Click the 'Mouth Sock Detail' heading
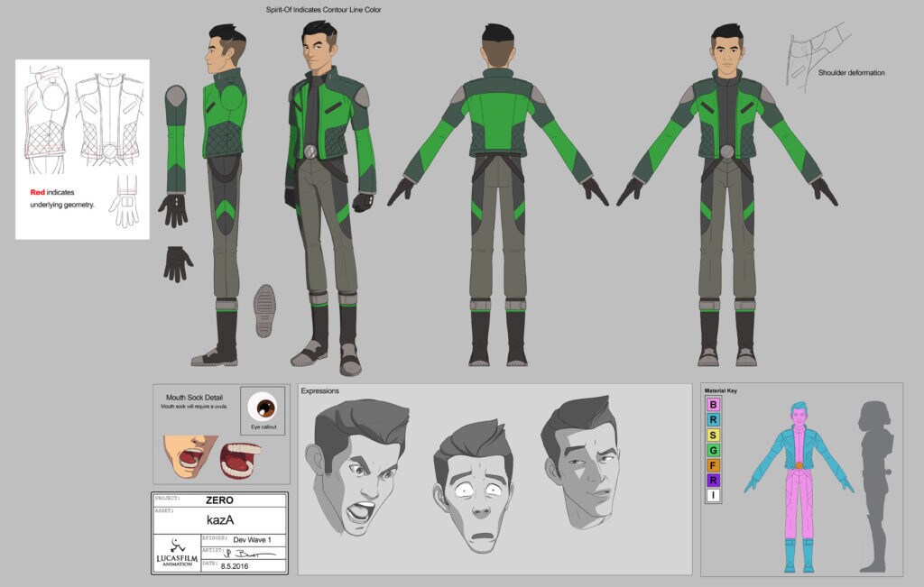 194,398
